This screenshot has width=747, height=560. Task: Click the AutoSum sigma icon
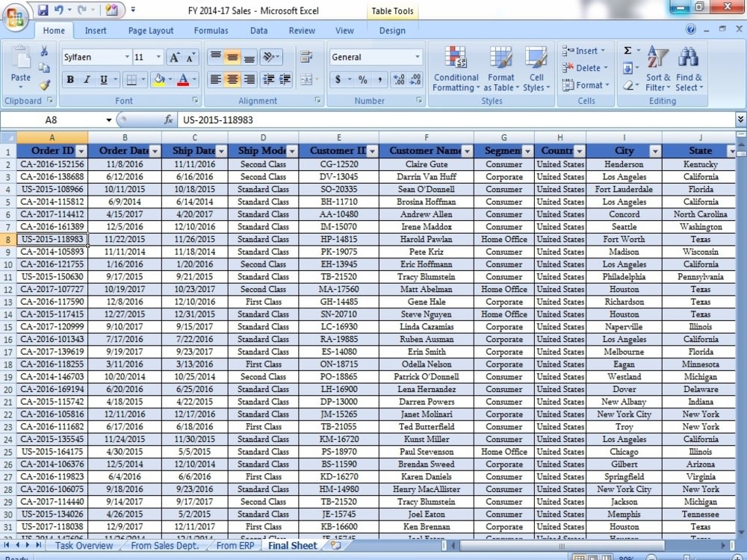click(x=627, y=51)
